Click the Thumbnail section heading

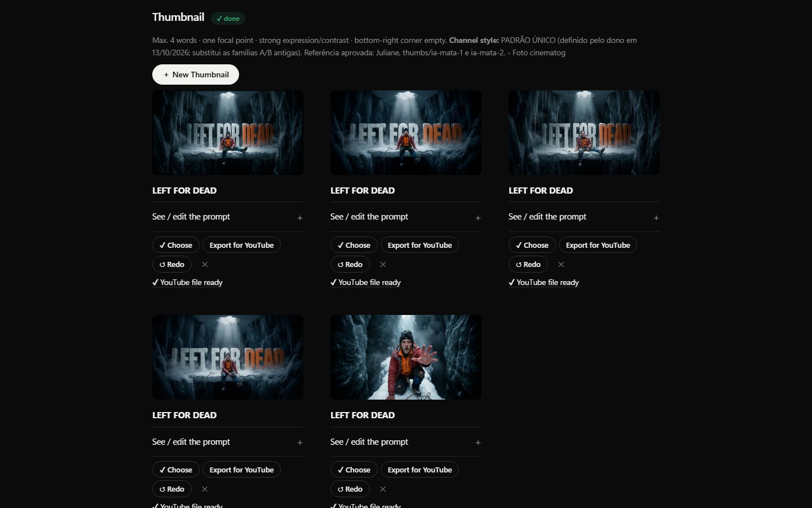click(x=178, y=17)
